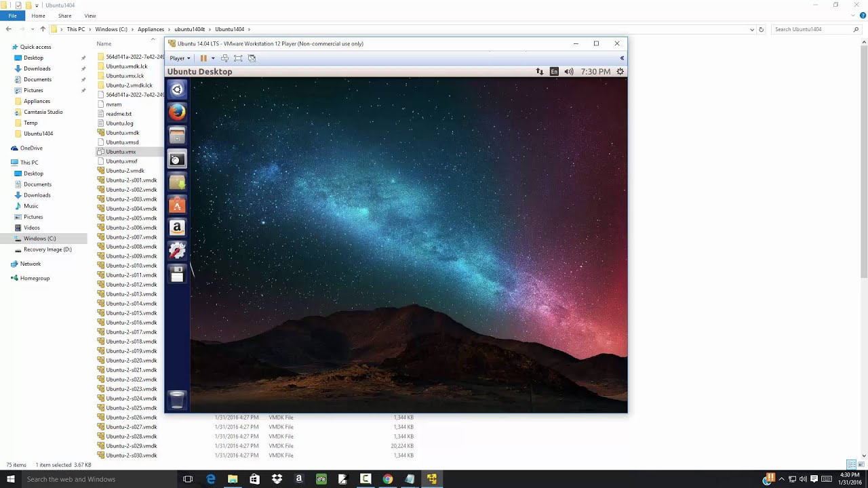
Task: Open the Quick Access Toolbar customize dropdown
Action: pos(37,5)
